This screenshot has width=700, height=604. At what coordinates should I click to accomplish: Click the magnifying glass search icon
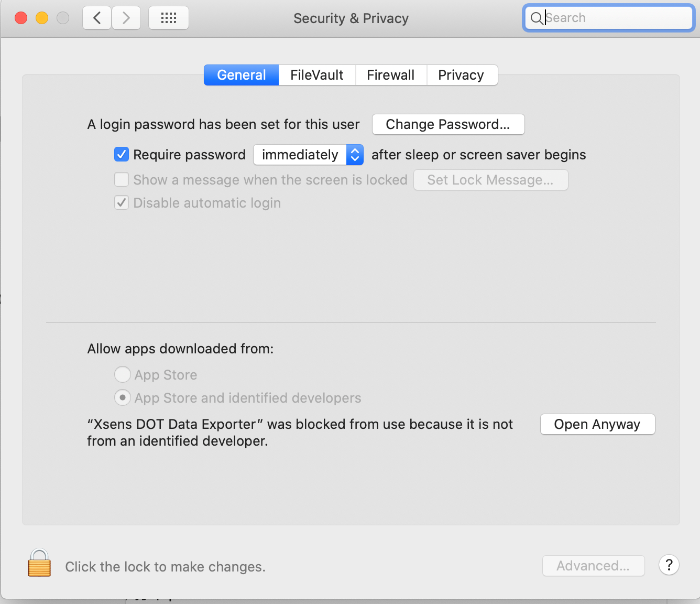(x=537, y=18)
